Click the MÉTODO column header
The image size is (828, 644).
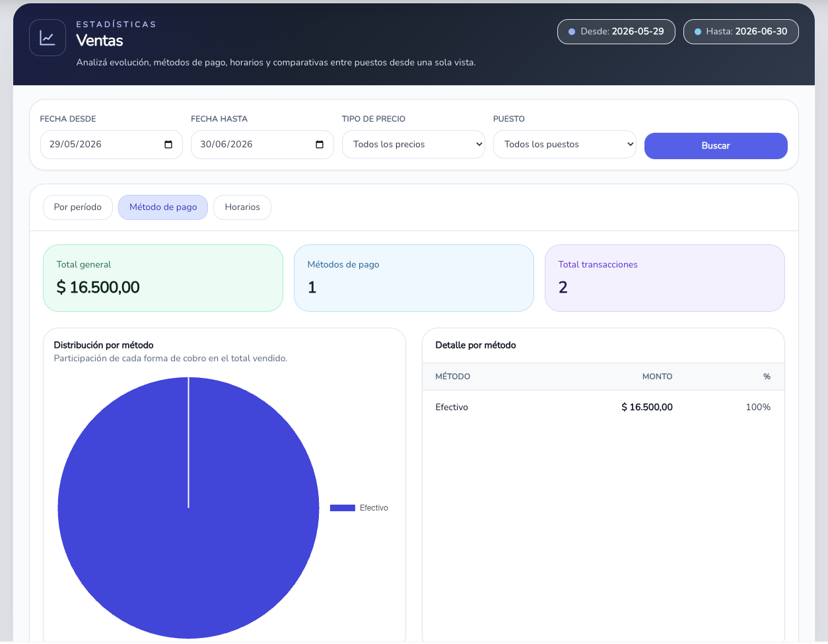[x=453, y=376]
